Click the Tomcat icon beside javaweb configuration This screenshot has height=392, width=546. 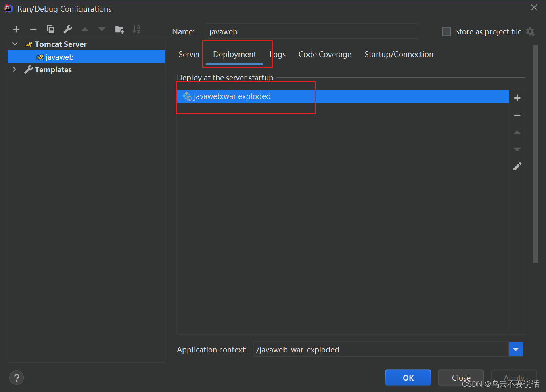tap(40, 57)
